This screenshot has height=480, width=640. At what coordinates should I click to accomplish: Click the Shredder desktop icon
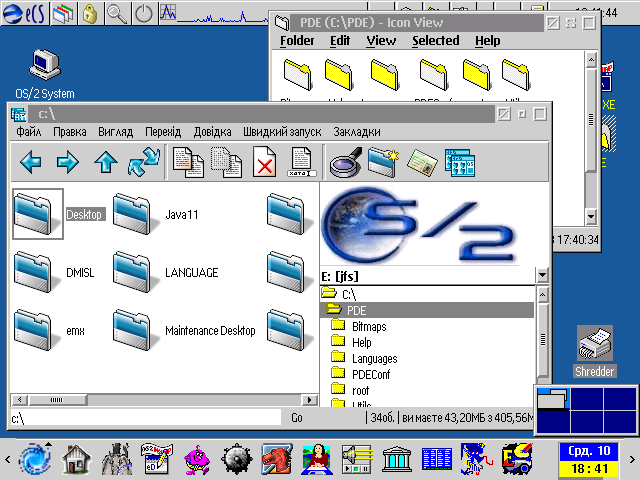coord(594,352)
